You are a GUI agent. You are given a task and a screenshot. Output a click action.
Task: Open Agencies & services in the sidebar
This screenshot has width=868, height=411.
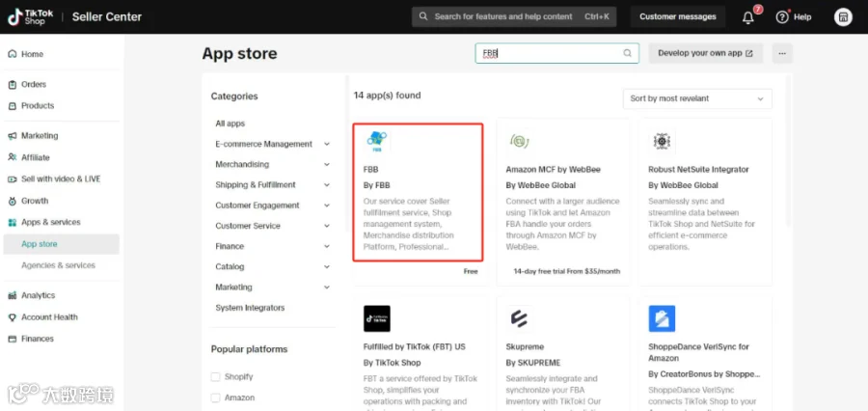click(58, 265)
